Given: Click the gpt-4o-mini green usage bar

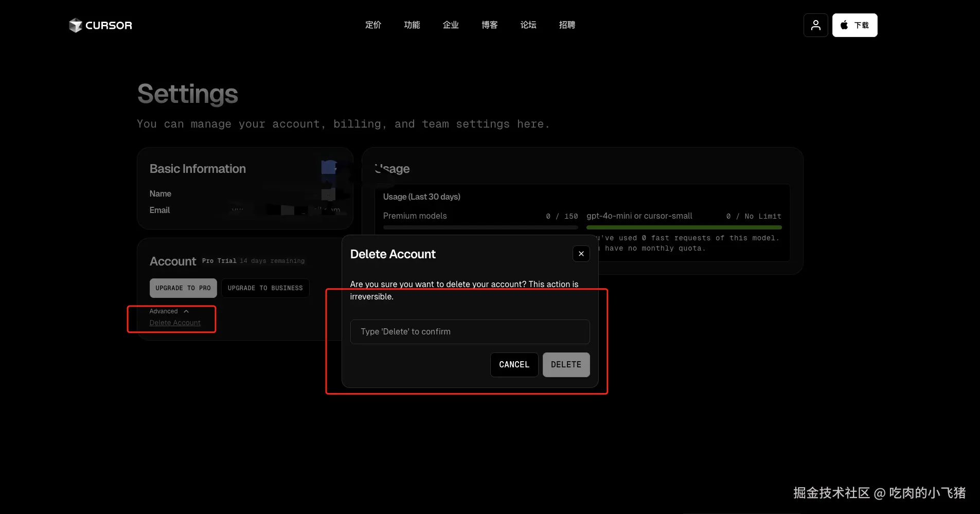Looking at the screenshot, I should 684,227.
